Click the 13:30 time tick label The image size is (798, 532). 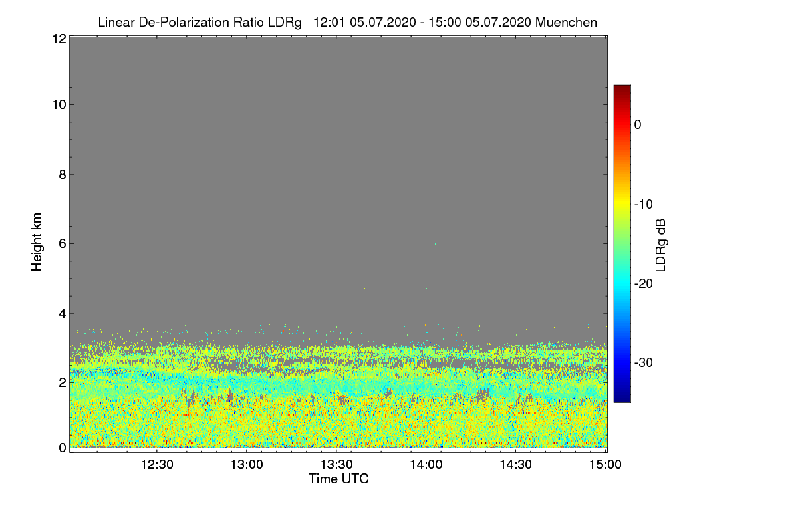(336, 465)
